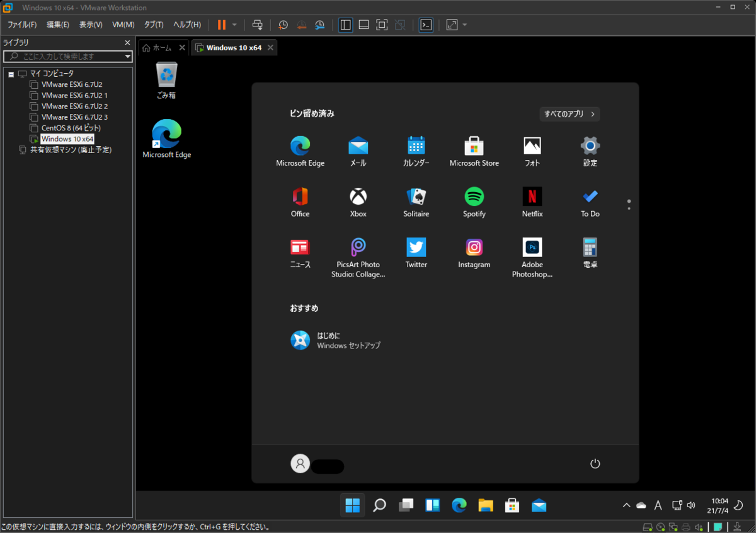Select the Microsoft Edge desktop shortcut

pyautogui.click(x=166, y=139)
